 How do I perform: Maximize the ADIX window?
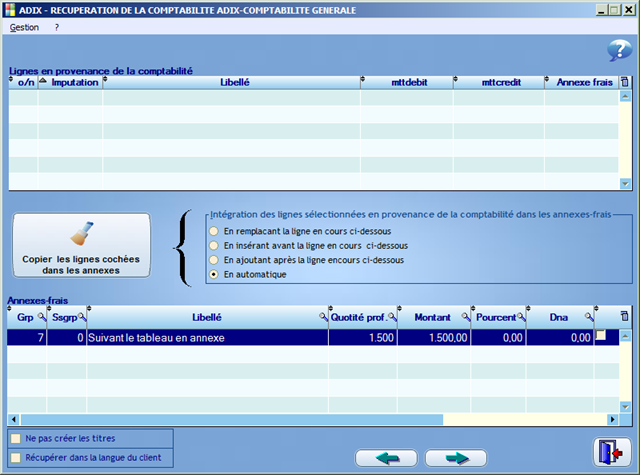615,10
